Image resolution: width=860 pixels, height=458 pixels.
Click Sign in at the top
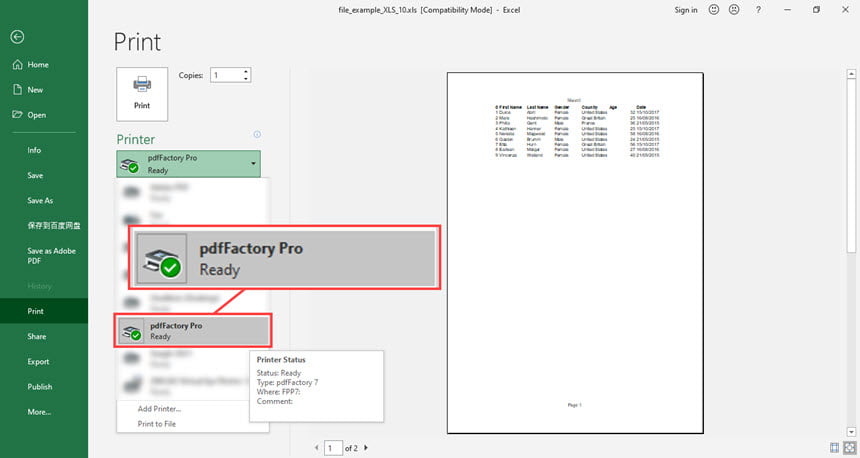coord(686,10)
